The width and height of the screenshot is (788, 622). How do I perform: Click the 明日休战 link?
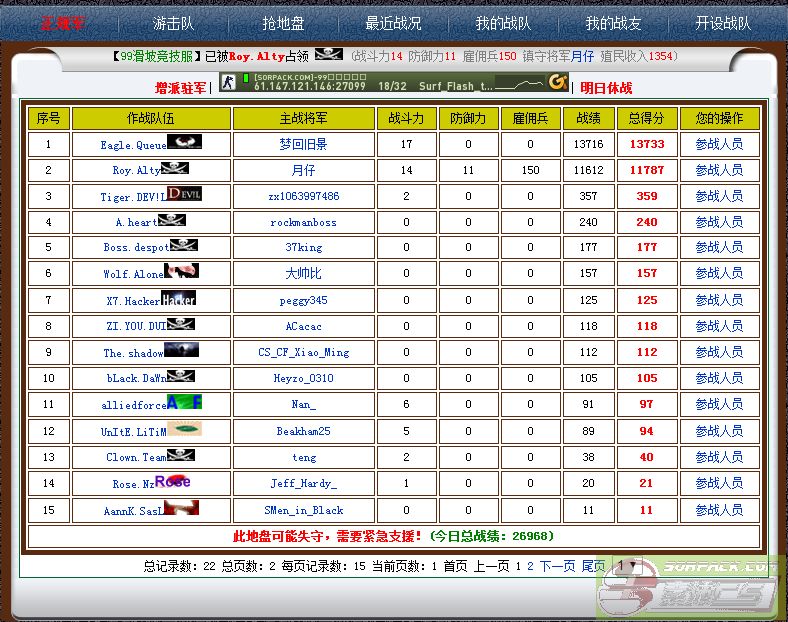(606, 88)
